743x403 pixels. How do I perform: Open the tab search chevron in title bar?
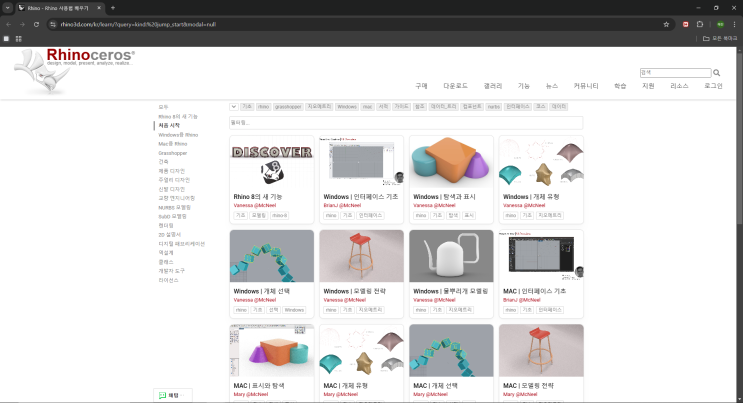point(8,8)
